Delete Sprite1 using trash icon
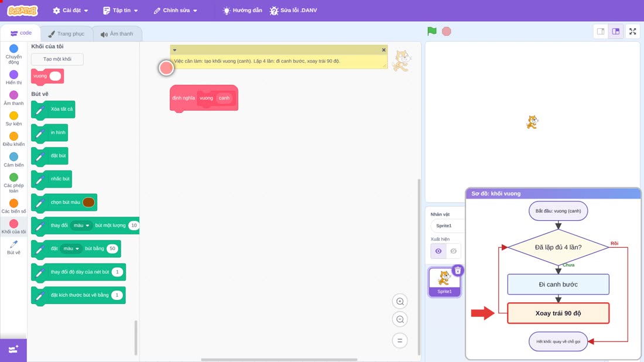644x362 pixels. point(458,271)
